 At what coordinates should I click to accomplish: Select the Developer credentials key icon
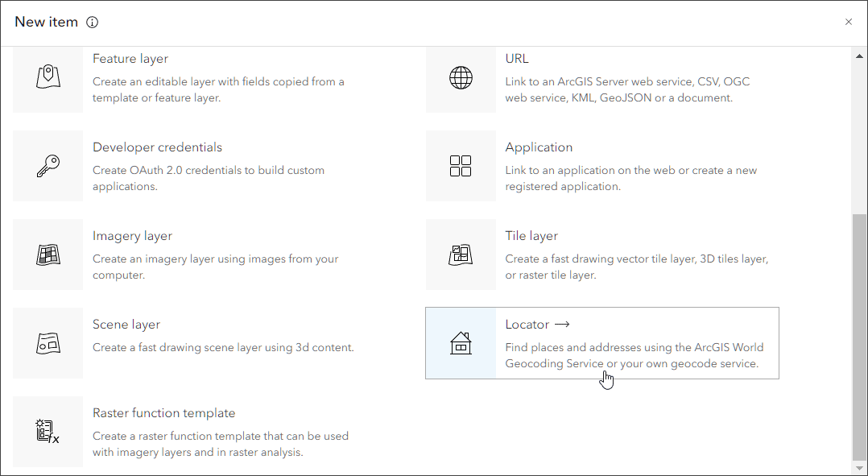(x=48, y=166)
